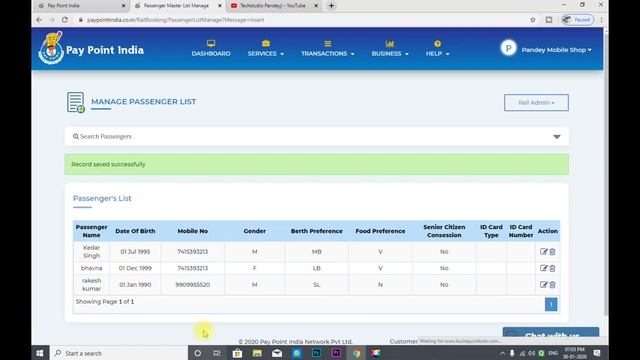The image size is (640, 360).
Task: Edit the Kedar Singh passenger record
Action: (x=543, y=252)
